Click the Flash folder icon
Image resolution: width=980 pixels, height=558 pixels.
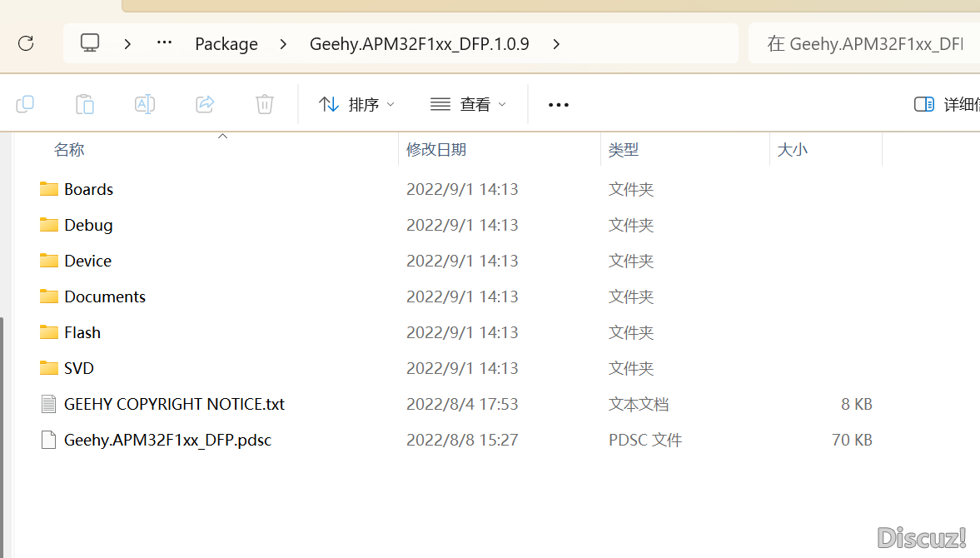click(x=49, y=331)
